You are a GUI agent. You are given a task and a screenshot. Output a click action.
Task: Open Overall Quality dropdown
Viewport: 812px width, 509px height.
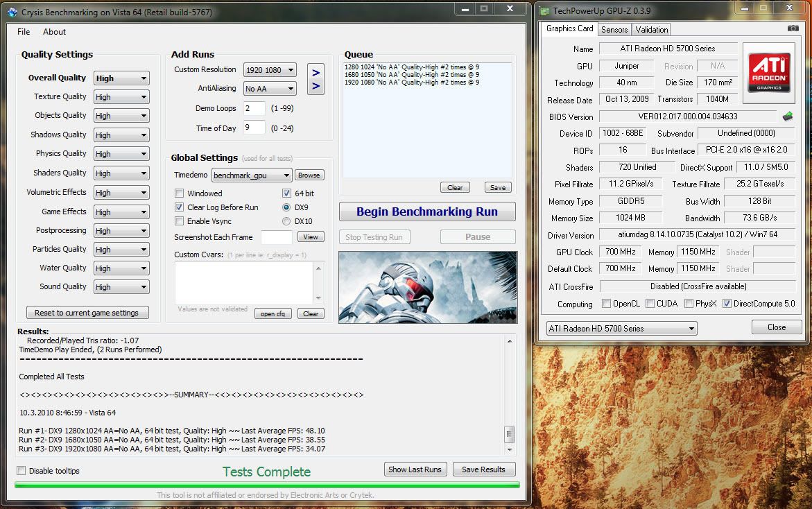121,78
